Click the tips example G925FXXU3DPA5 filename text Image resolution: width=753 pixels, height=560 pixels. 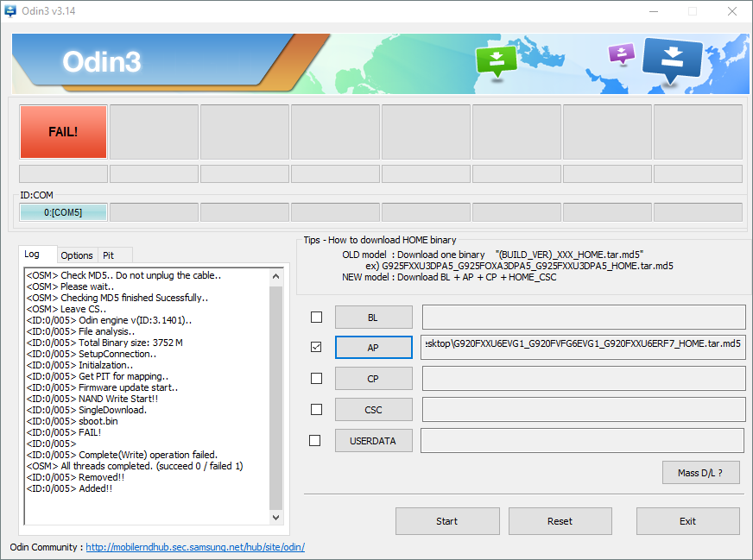528,266
